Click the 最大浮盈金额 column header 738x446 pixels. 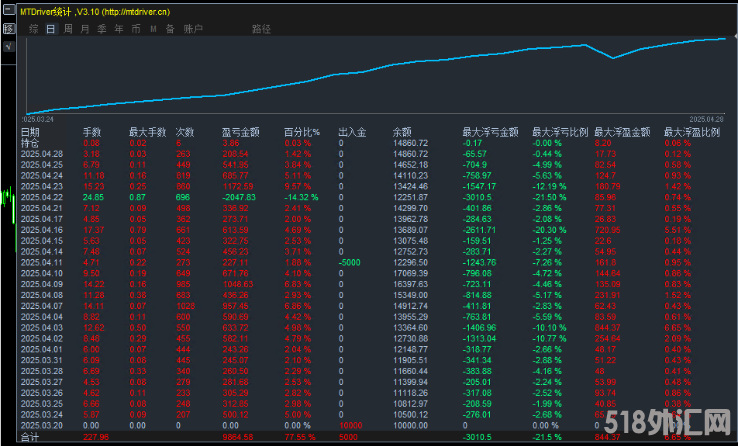[x=622, y=132]
